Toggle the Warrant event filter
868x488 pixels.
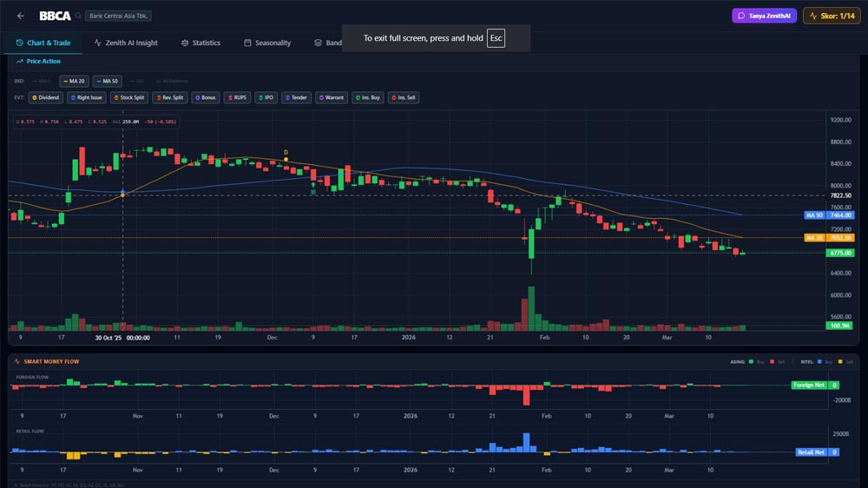coord(331,97)
